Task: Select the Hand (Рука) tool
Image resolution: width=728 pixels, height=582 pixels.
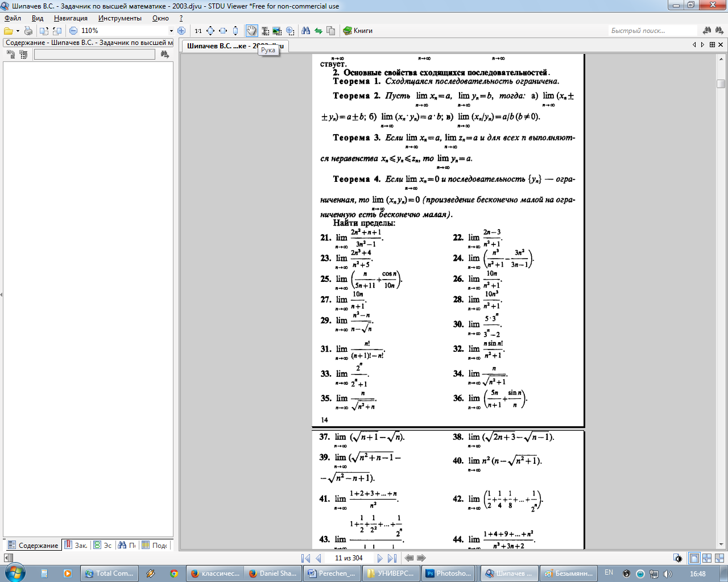Action: coord(251,31)
